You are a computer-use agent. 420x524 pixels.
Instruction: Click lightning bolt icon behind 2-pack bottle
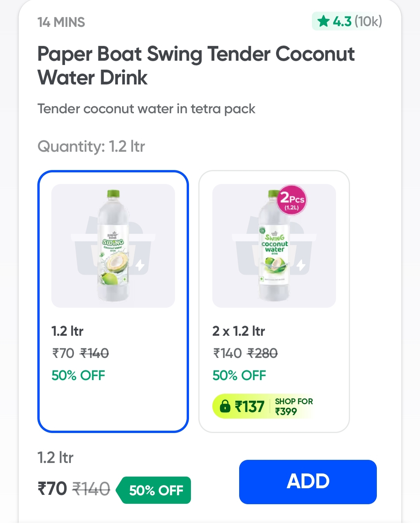point(301,265)
